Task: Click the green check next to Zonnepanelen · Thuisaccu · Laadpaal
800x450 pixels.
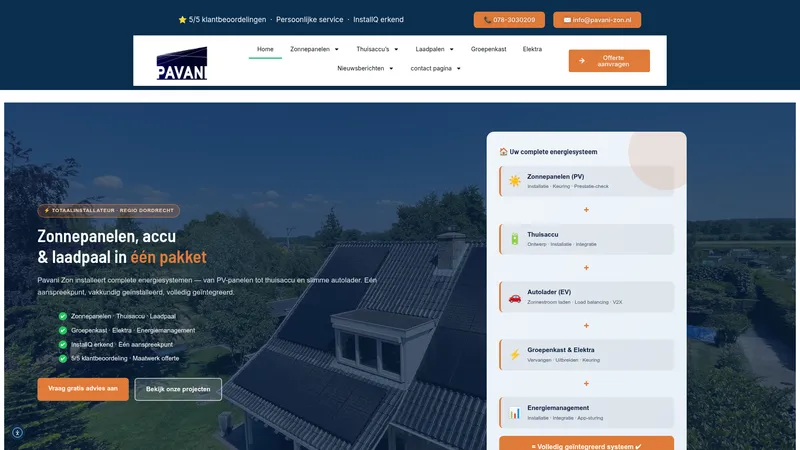Action: 63,316
